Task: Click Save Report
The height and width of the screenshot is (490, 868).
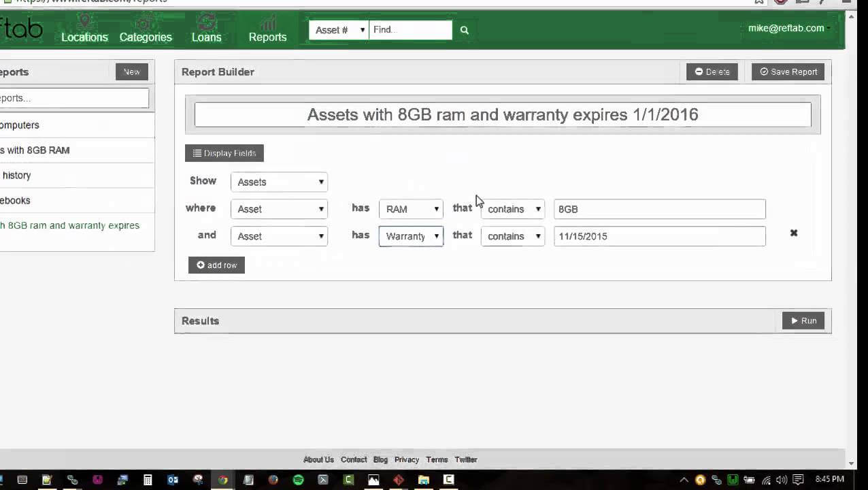Action: 788,71
